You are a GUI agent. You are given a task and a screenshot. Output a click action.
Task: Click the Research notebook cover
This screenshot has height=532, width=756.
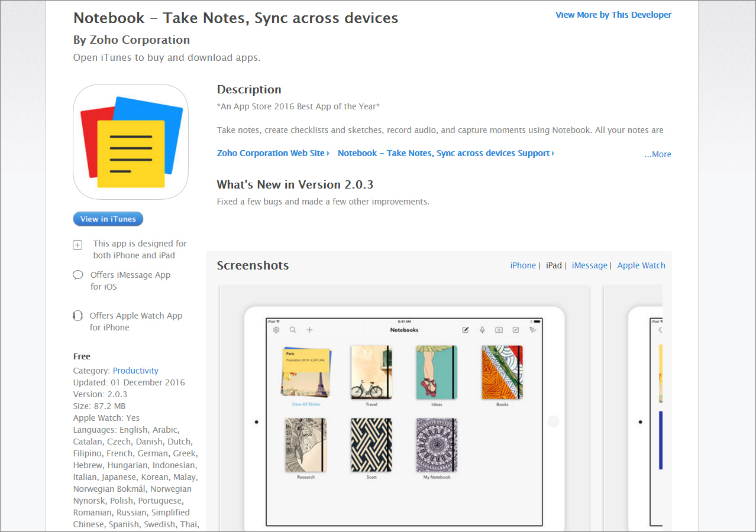pos(306,445)
